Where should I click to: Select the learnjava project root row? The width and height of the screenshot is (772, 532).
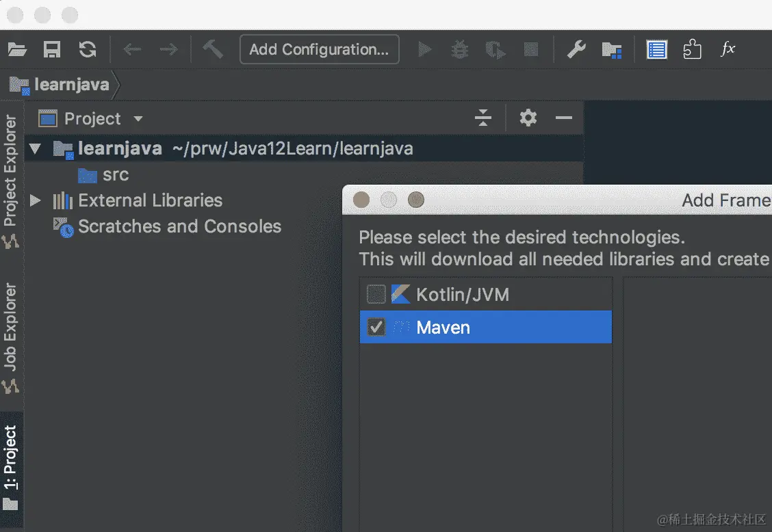point(304,148)
